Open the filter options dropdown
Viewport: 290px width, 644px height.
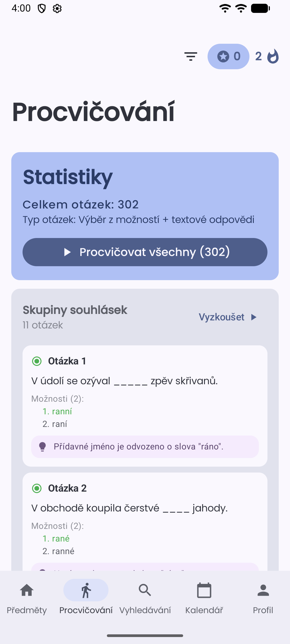click(191, 56)
